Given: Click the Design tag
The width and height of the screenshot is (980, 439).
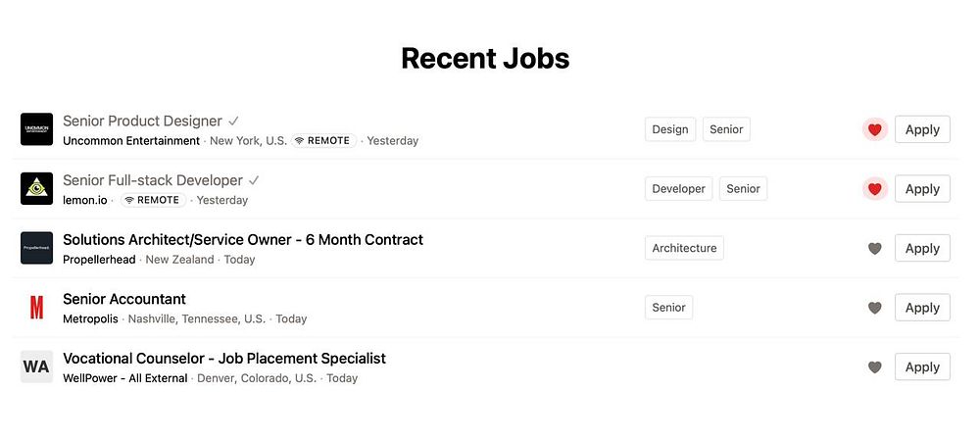Looking at the screenshot, I should [670, 129].
